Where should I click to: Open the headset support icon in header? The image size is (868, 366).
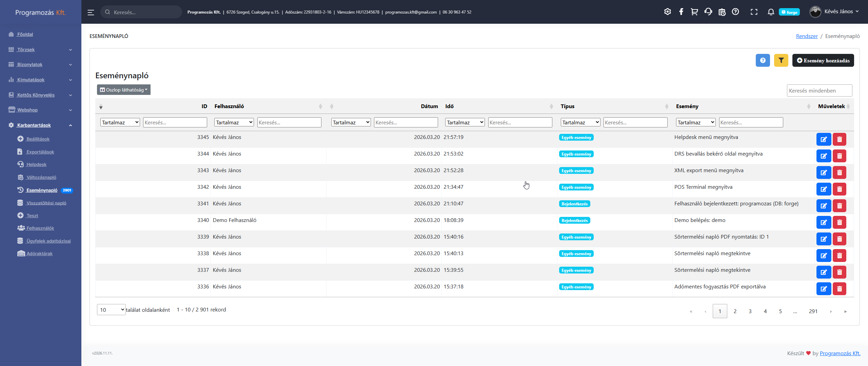point(708,12)
